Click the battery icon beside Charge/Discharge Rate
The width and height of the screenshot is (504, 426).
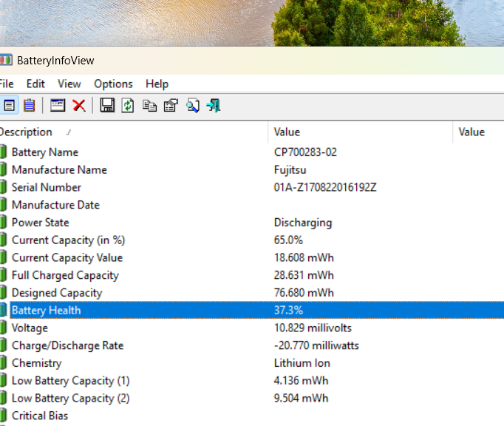pos(3,345)
